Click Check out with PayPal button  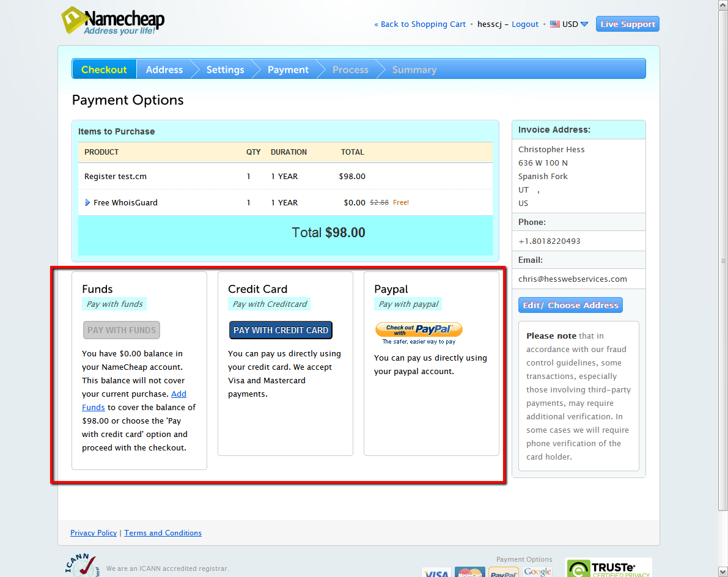pos(419,329)
